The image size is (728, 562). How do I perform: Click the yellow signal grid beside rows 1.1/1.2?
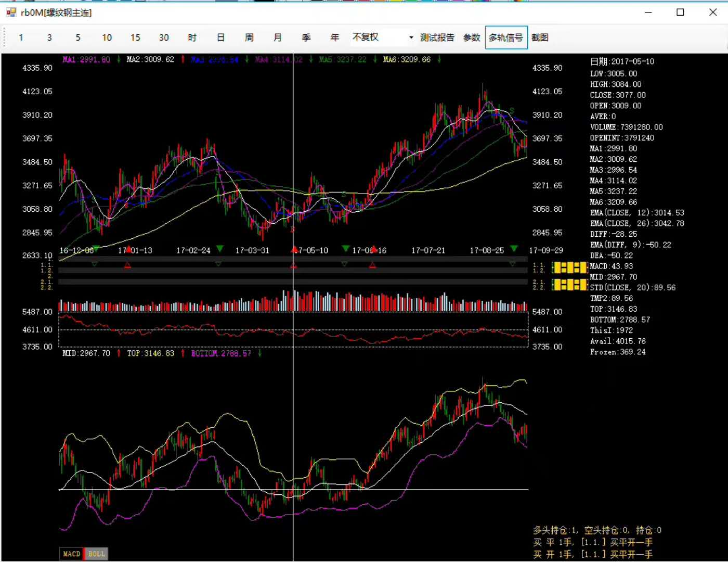click(569, 267)
